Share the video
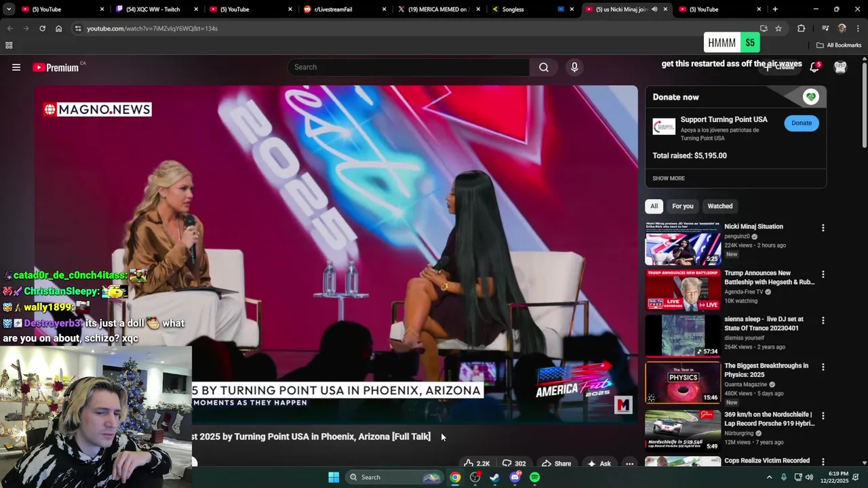 point(556,464)
